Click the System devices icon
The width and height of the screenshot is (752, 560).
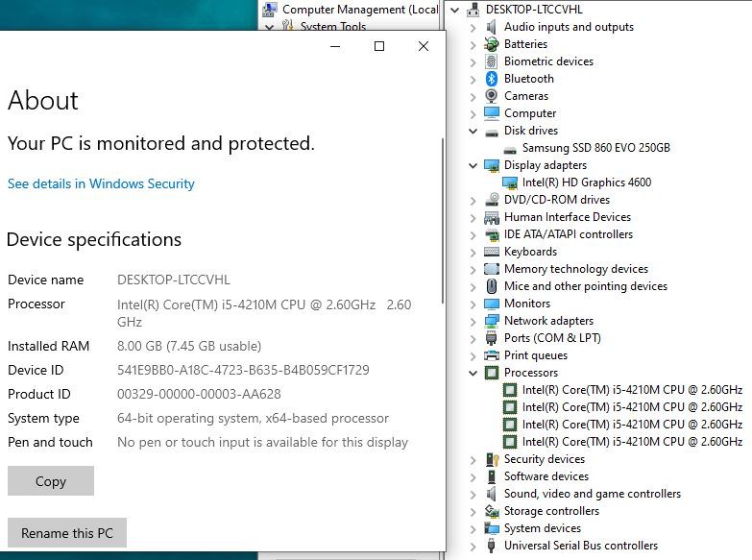[492, 528]
